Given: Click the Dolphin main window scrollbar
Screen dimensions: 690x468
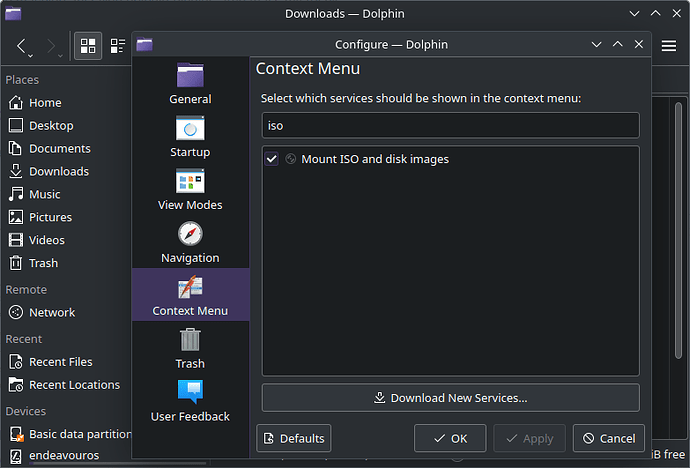Looking at the screenshot, I should [679, 231].
